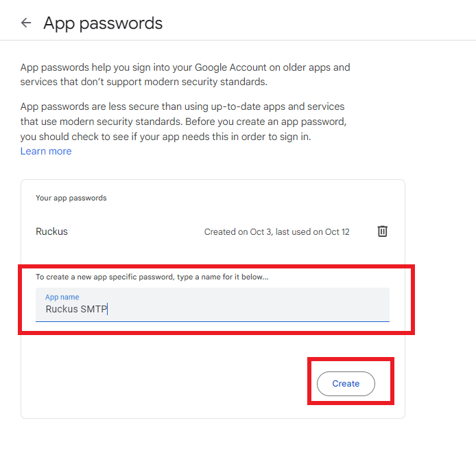Click the word SMTP in the name field
The width and height of the screenshot is (476, 471).
[x=93, y=309]
